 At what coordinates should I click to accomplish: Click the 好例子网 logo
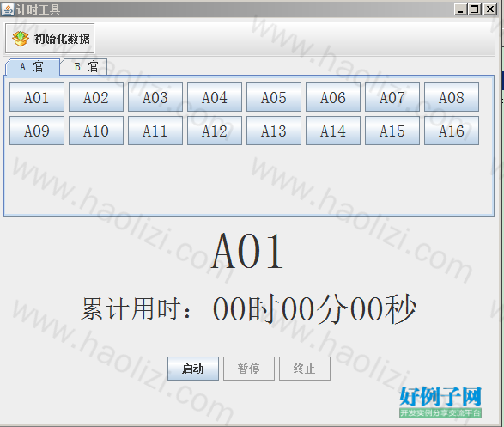(440, 402)
